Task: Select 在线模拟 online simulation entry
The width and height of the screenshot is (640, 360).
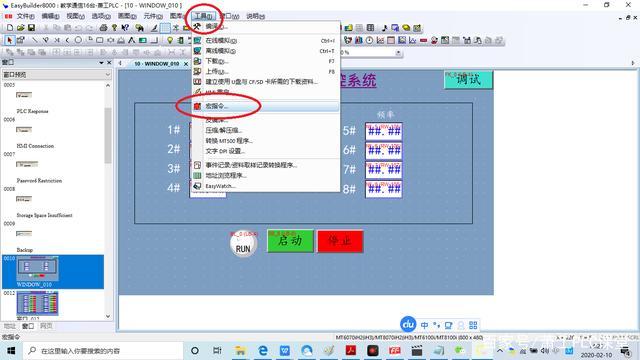Action: (265, 40)
